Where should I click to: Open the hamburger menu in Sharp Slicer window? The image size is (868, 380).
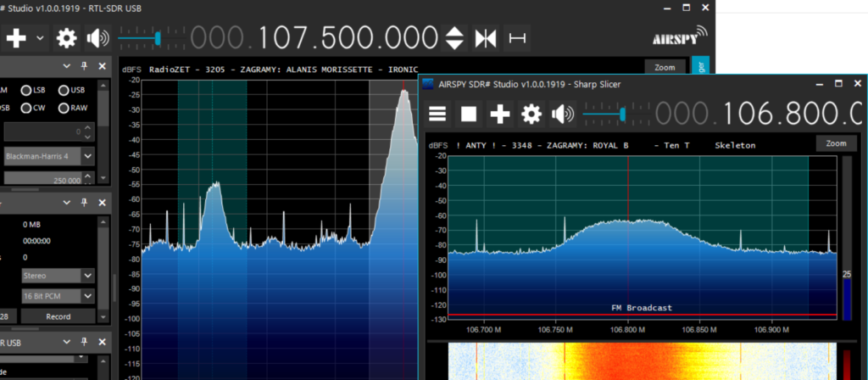438,115
